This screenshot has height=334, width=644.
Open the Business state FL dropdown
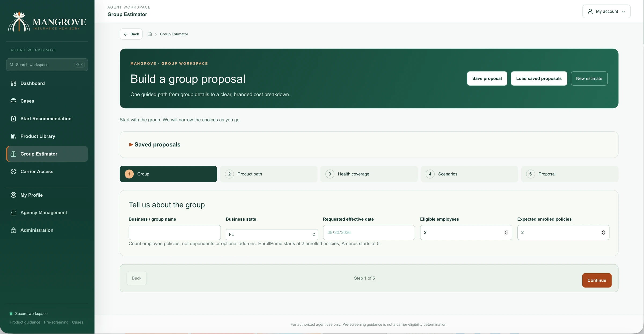click(x=272, y=234)
